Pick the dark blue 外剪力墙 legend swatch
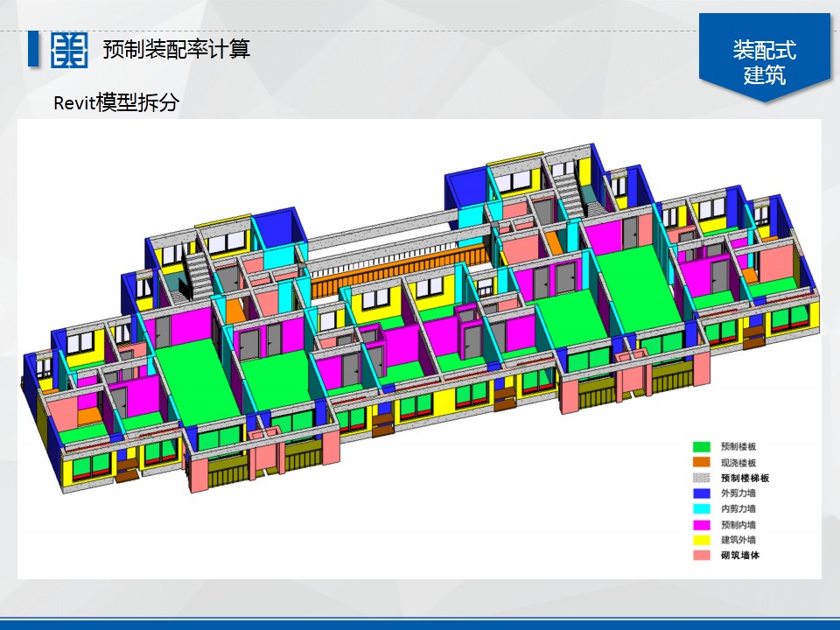Screen dimensions: 840x630 (701, 493)
